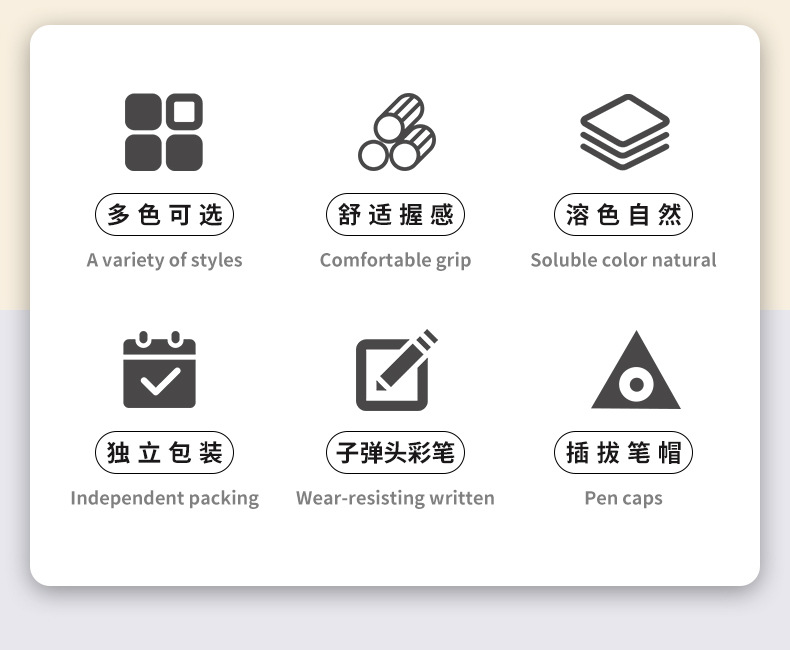Select the 独立包装 pill label

click(x=164, y=452)
